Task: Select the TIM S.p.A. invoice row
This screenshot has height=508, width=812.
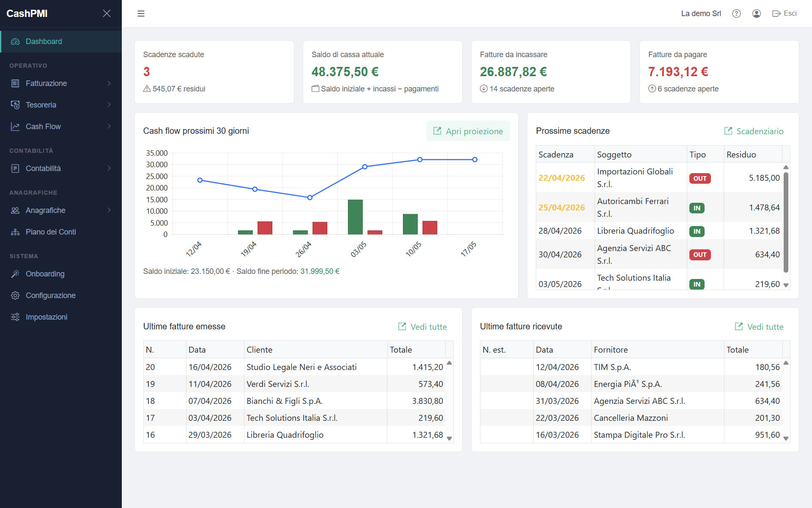Action: [631, 367]
